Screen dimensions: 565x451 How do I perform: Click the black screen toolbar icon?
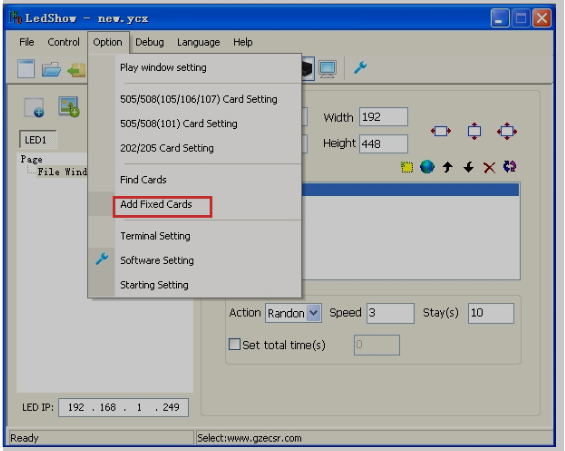click(308, 68)
